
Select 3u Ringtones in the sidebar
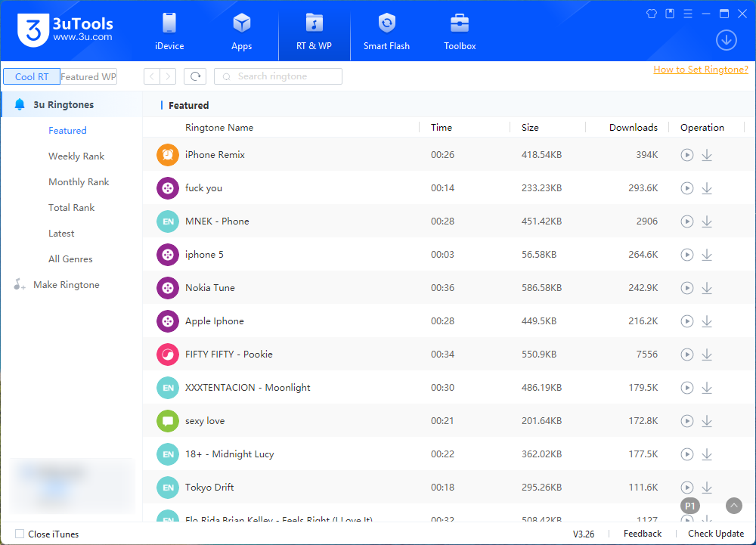point(72,104)
